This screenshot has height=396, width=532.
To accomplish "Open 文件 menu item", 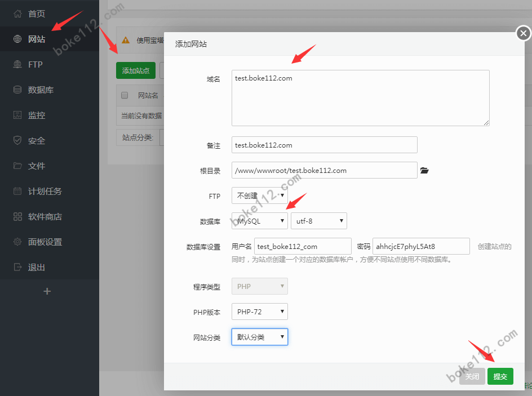I will click(50, 166).
